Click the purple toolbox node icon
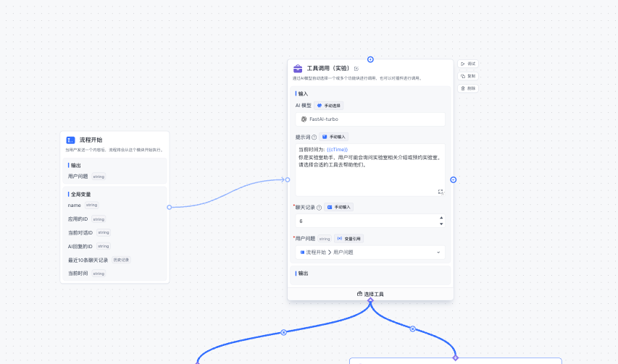Viewport: 618px width, 364px height. click(298, 68)
